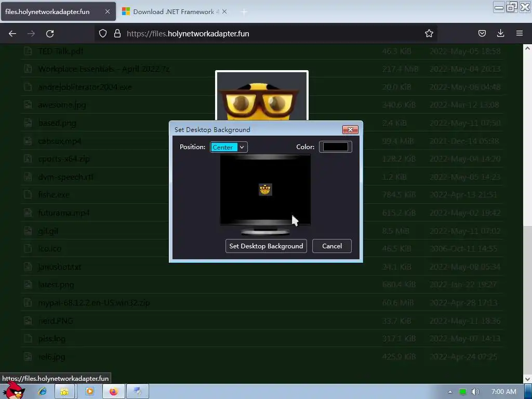532x399 pixels.
Task: Click the yellow taskbar icon next to Internet Explorer
Action: (x=64, y=392)
